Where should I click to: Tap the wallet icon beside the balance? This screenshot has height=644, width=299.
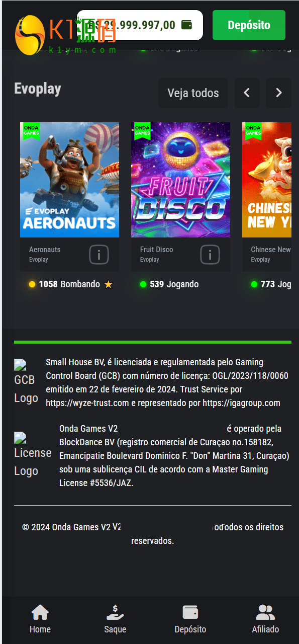tap(186, 25)
